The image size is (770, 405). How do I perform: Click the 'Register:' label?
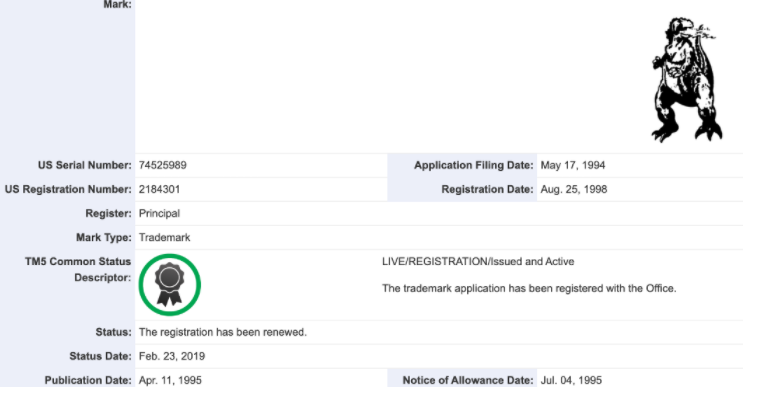click(x=109, y=214)
